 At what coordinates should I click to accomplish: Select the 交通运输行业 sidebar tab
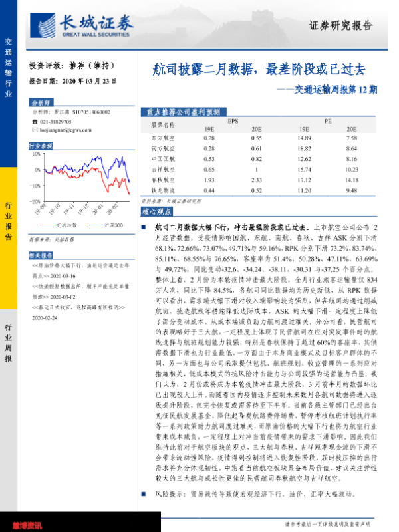8,66
